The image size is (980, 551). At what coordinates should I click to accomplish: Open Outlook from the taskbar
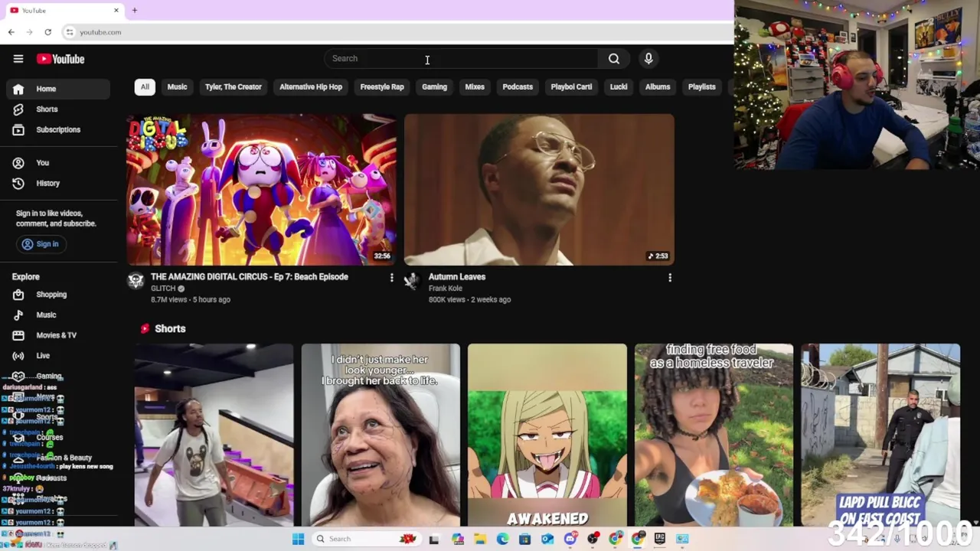click(547, 539)
